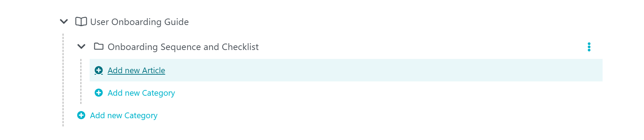Click blank space right of Onboarding Sequence title
The height and width of the screenshot is (140, 644).
pos(421,47)
